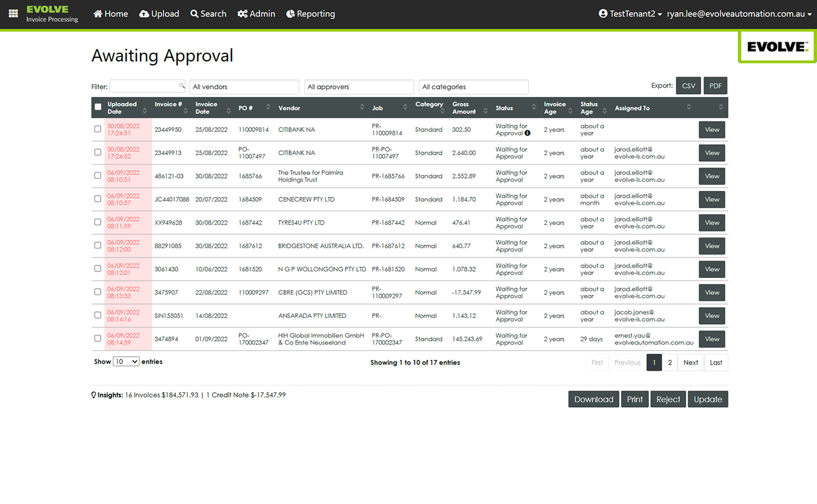Open the Admin menu

(x=256, y=13)
